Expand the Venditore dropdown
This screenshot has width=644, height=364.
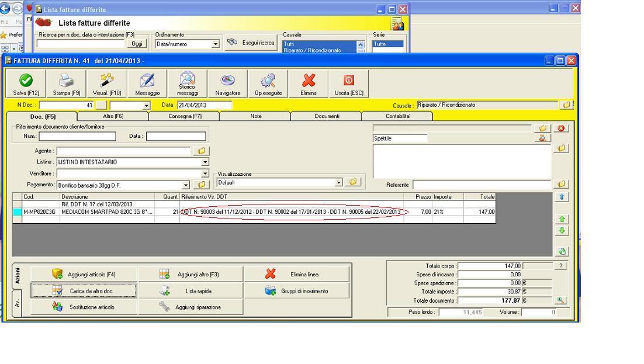tap(205, 174)
